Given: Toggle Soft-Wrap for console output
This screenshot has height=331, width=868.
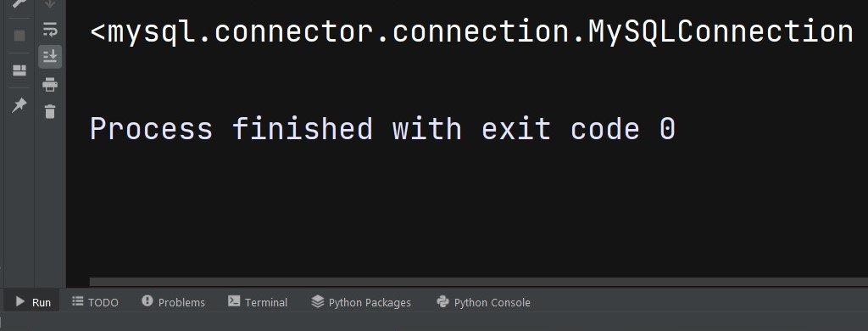Looking at the screenshot, I should 50,30.
